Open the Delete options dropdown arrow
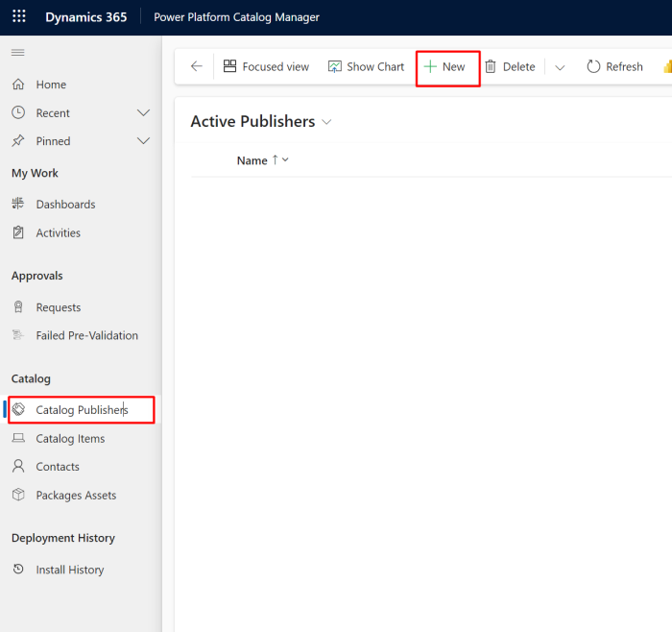This screenshot has width=672, height=632. 560,67
